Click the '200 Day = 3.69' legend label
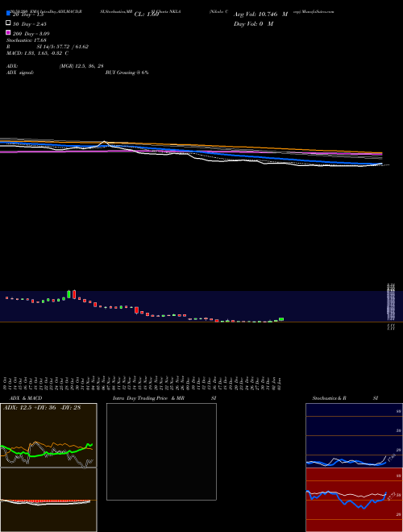This screenshot has height=532, width=403. click(x=31, y=34)
